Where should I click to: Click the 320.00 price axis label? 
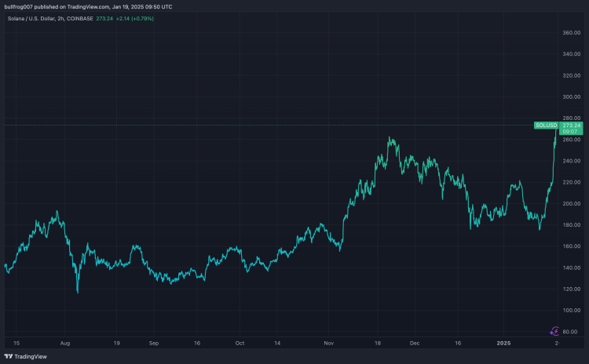(572, 75)
